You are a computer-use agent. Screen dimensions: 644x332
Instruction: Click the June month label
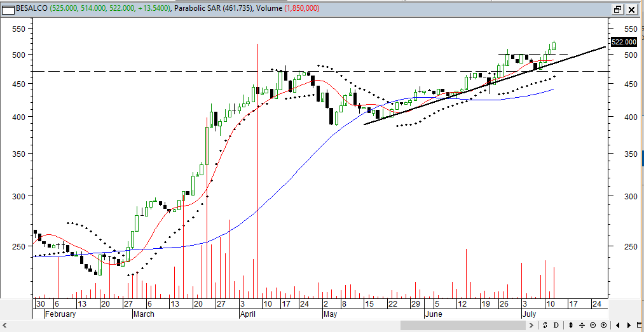coord(433,314)
